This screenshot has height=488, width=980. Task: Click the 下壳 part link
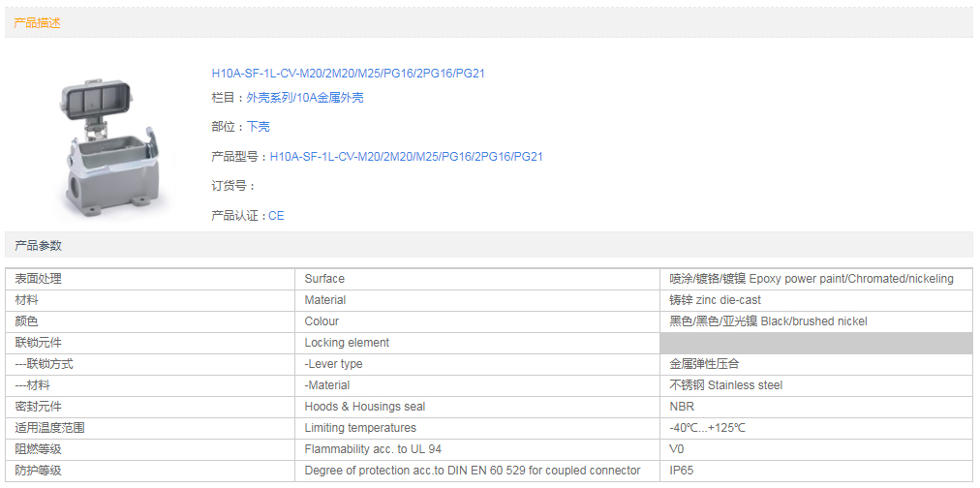(x=258, y=127)
